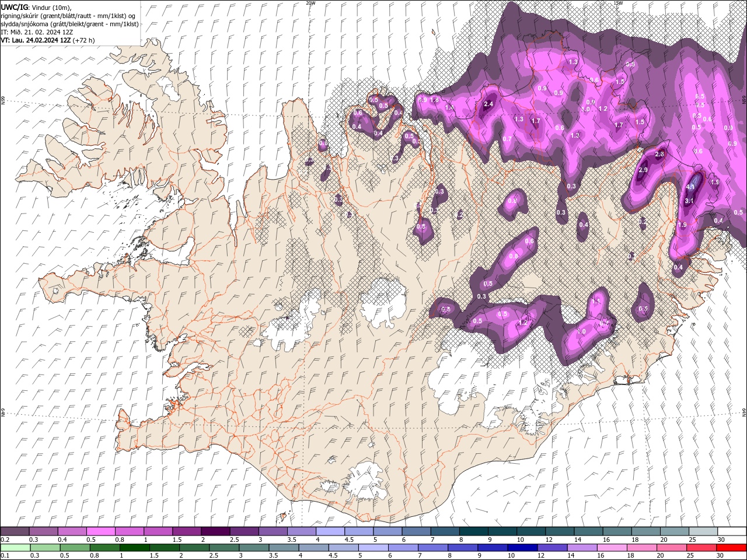Click the pink swatch above 18 in the lower legend

641,547
